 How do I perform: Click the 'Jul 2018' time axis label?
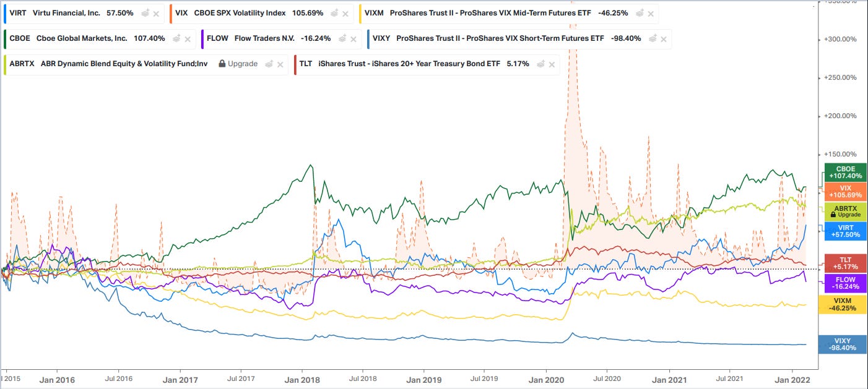click(363, 378)
